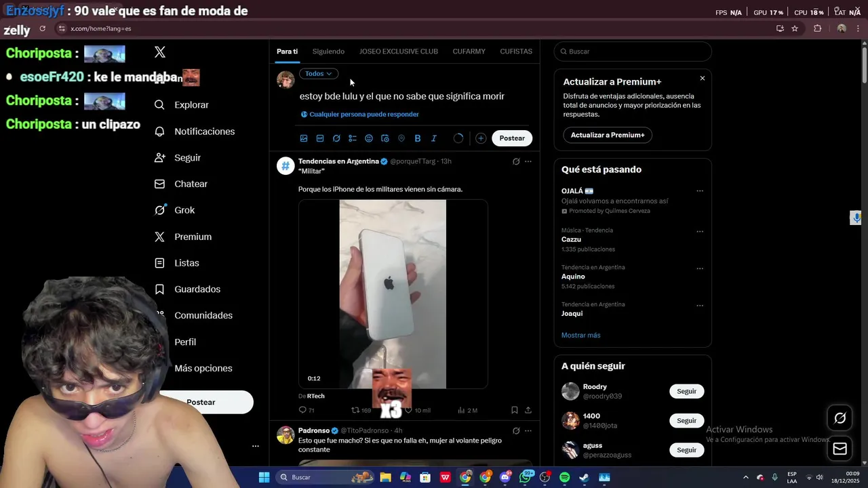This screenshot has height=488, width=868.
Task: Reload the page in the browser
Action: click(42, 28)
